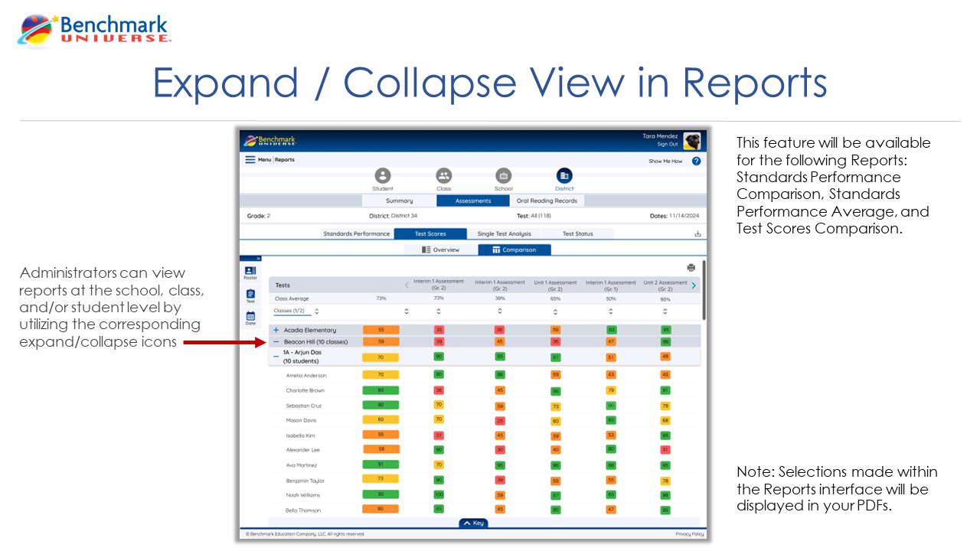980x551 pixels.
Task: Click Amelia Anderson's yellow score 70
Action: [381, 375]
